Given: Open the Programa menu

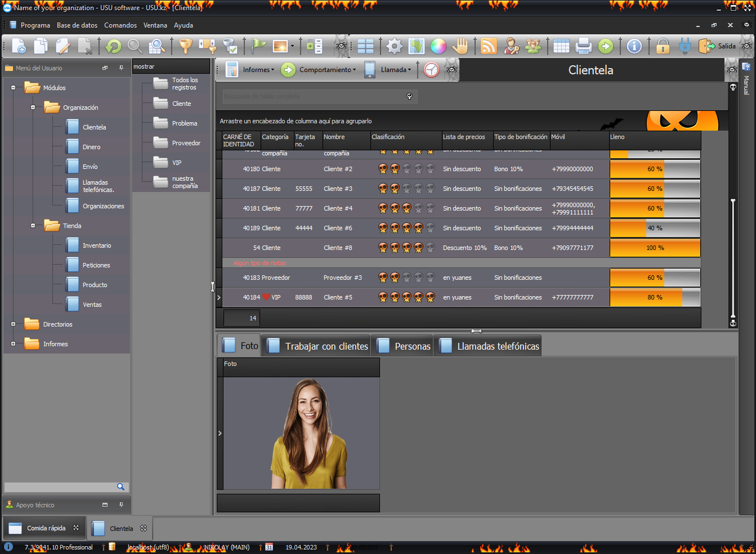Looking at the screenshot, I should [x=35, y=25].
